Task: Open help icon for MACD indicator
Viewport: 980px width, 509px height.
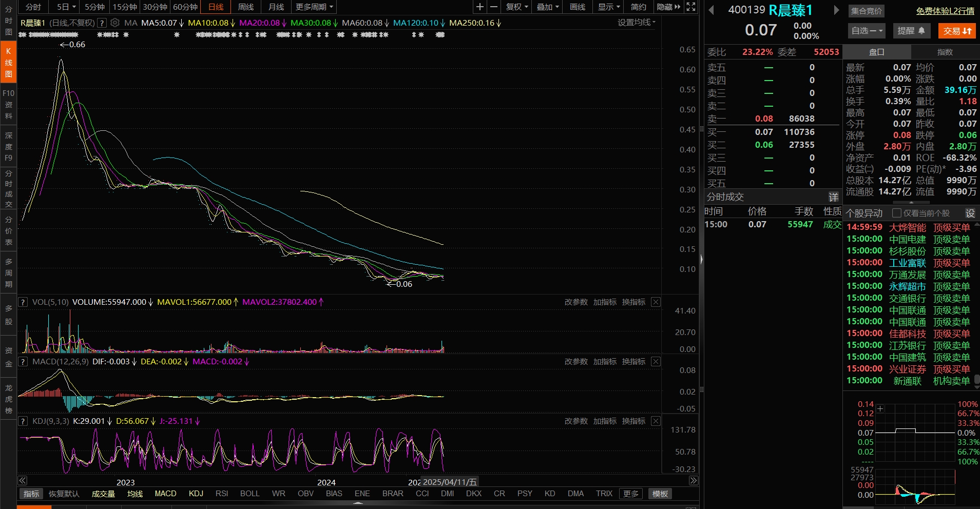Action: point(23,362)
